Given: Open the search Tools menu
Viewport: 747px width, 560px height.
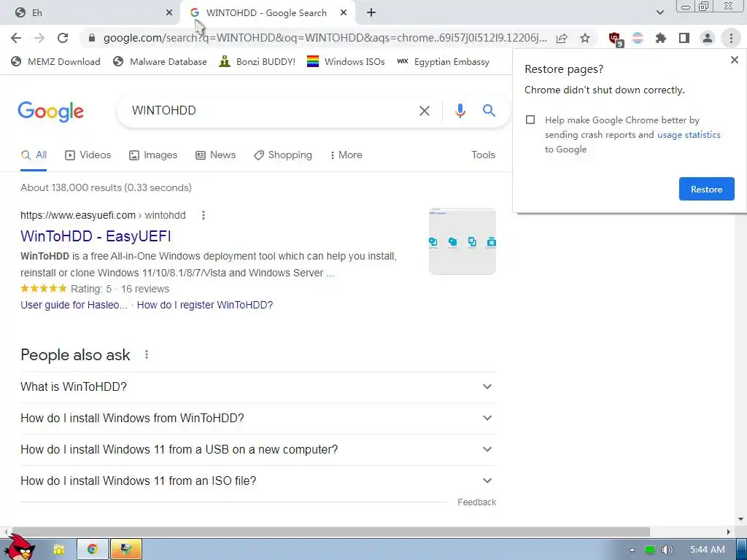Looking at the screenshot, I should [483, 155].
